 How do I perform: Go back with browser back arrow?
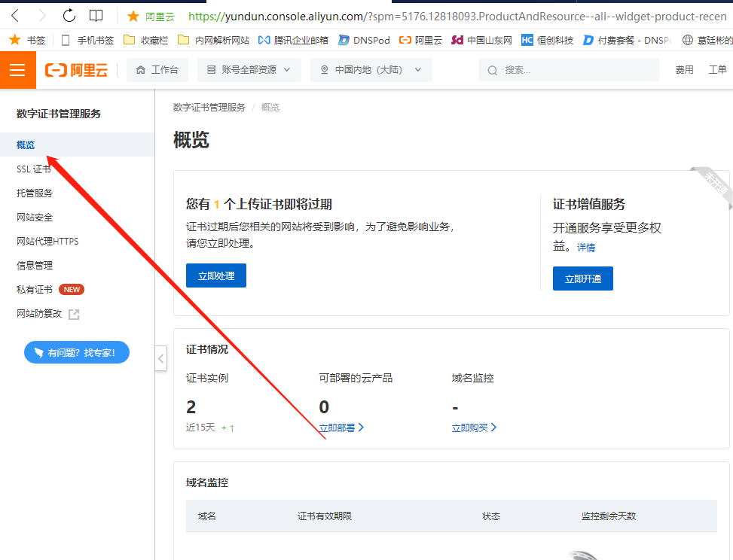pos(15,16)
